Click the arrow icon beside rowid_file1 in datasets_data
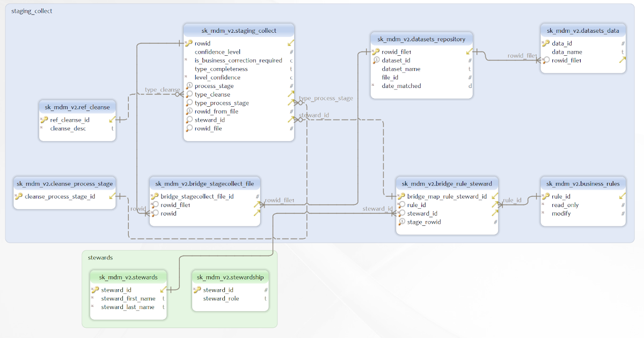Screen dimensions: 644x338 (622, 60)
